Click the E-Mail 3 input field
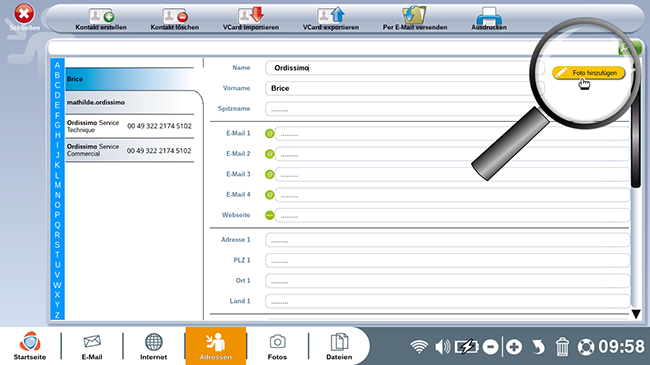650x365 pixels. [x=452, y=174]
